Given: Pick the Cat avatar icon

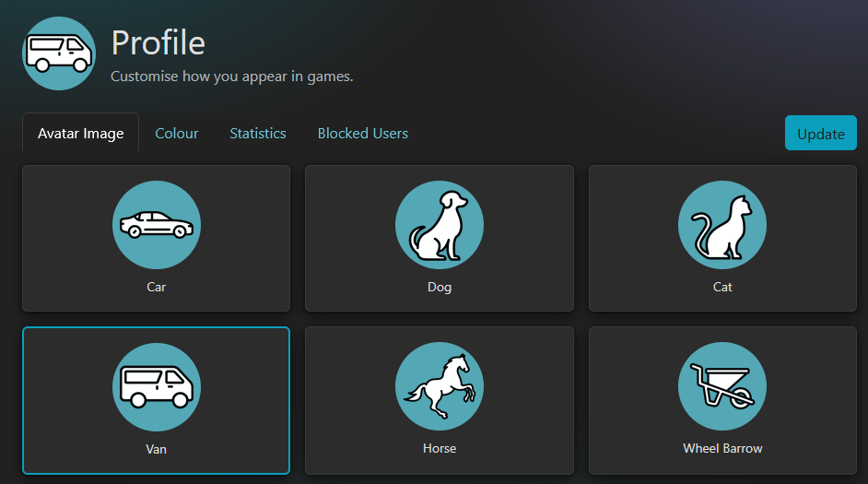Looking at the screenshot, I should pos(722,225).
